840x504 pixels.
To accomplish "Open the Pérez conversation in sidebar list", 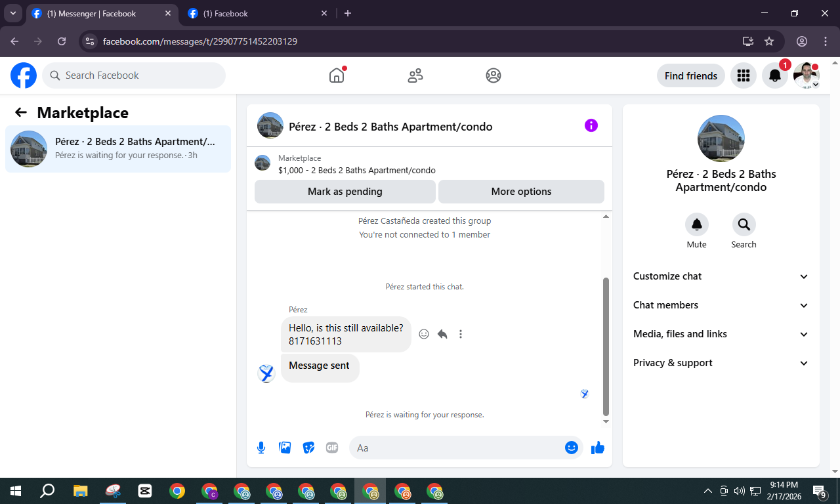I will 118,149.
